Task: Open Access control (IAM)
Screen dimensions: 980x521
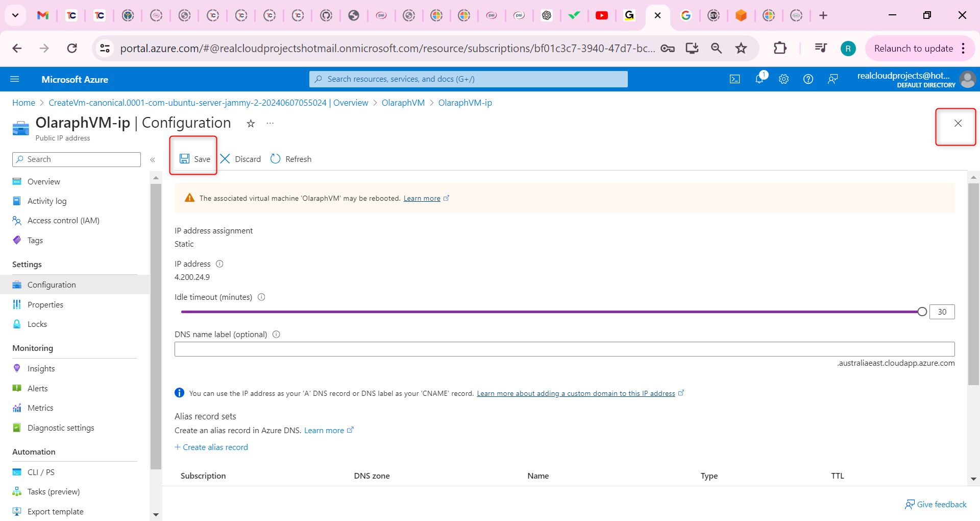Action: [x=63, y=221]
